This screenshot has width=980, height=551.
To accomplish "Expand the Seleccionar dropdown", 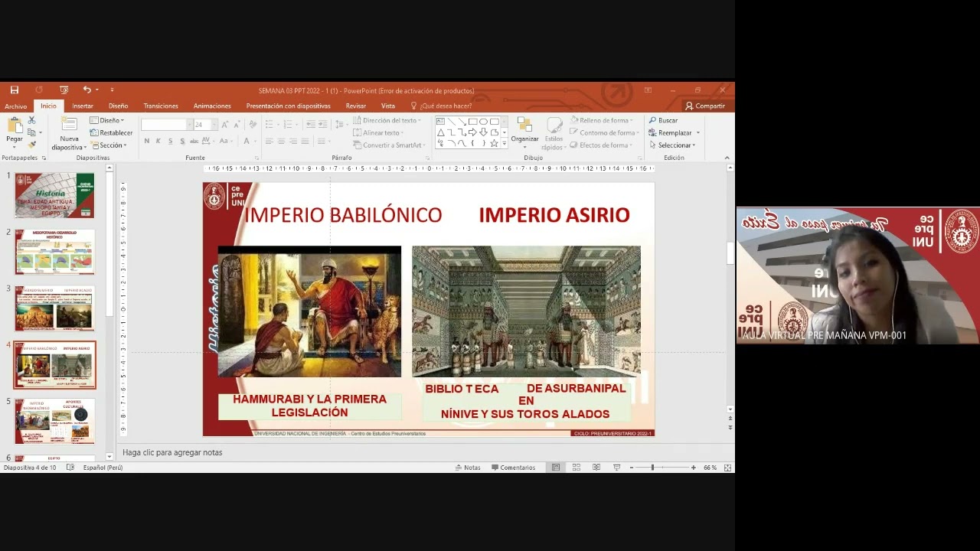I will pos(672,145).
